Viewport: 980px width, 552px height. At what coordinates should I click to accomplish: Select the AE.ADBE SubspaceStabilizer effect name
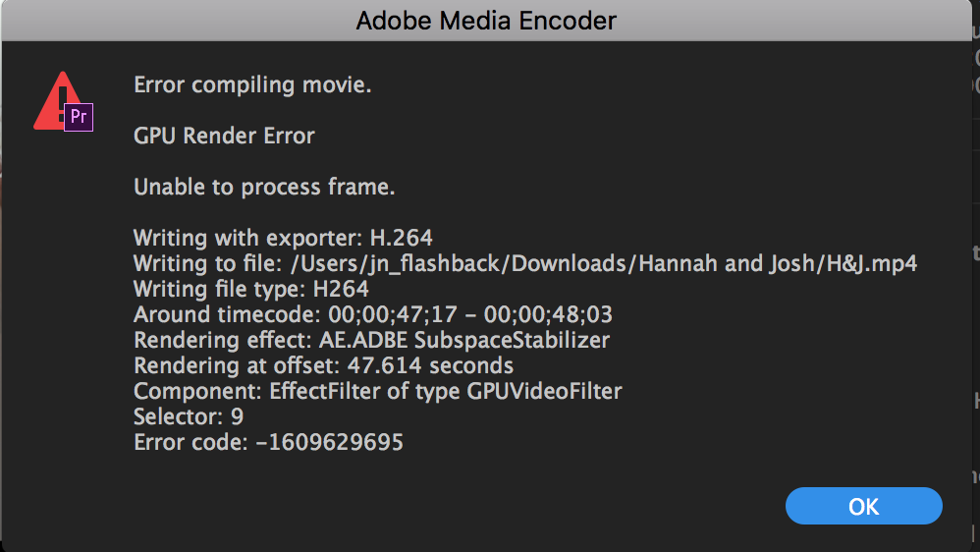point(464,340)
